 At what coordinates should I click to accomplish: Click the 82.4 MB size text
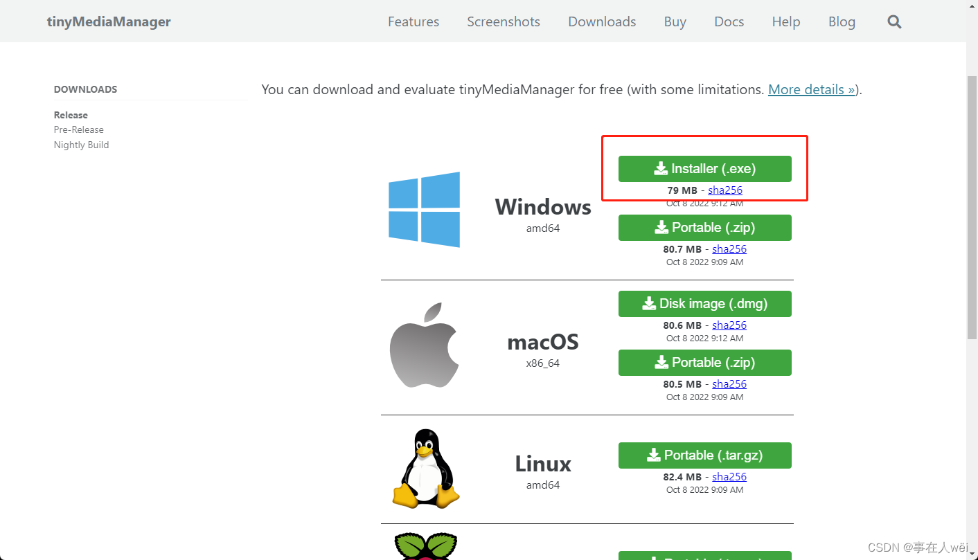682,477
